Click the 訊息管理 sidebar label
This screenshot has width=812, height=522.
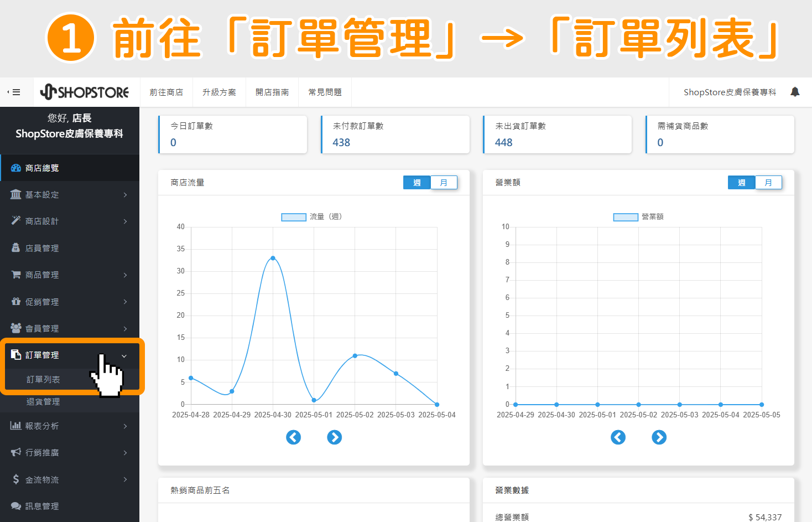coord(42,507)
